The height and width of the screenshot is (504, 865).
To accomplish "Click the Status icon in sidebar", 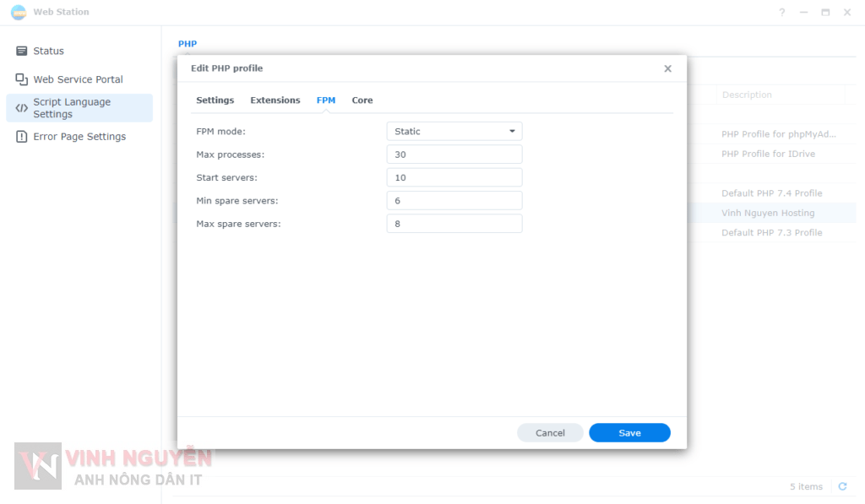I will point(22,51).
